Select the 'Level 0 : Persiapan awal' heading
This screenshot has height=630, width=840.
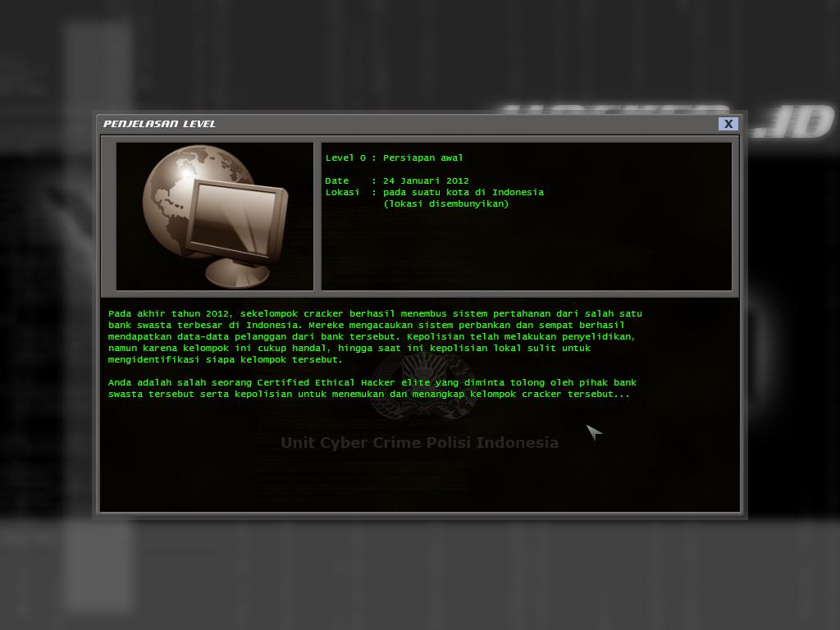point(394,157)
